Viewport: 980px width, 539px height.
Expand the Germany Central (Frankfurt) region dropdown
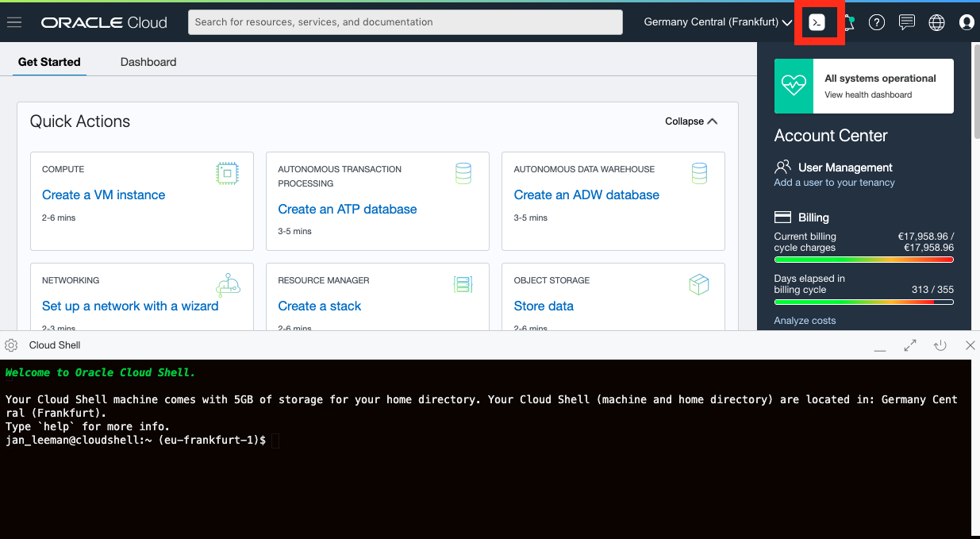[718, 22]
